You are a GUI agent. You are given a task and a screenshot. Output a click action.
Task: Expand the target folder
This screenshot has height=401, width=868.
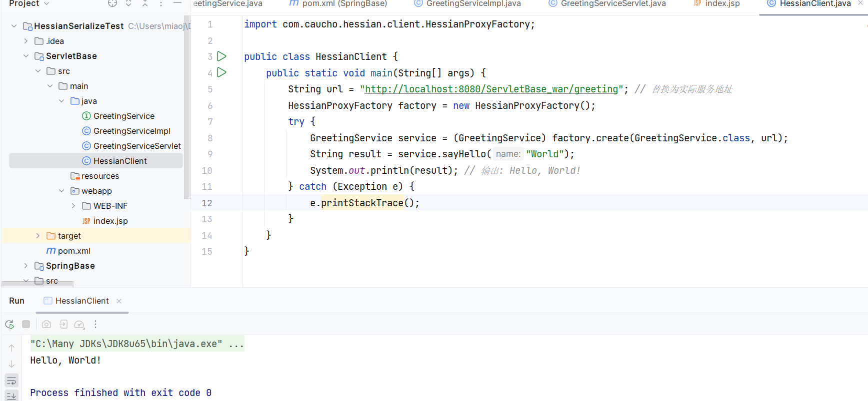click(38, 236)
